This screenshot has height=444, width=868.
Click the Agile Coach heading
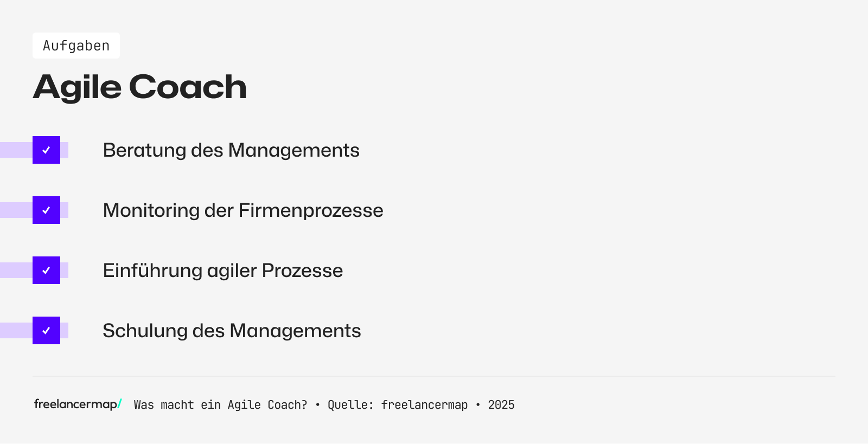pos(139,87)
